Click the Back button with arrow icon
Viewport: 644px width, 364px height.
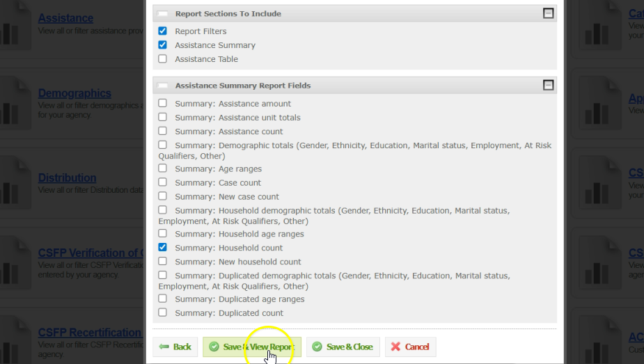coord(175,347)
